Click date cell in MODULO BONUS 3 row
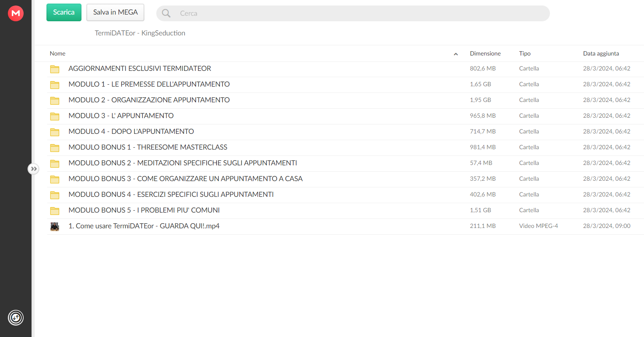Screen dimensions: 644x337 point(607,179)
